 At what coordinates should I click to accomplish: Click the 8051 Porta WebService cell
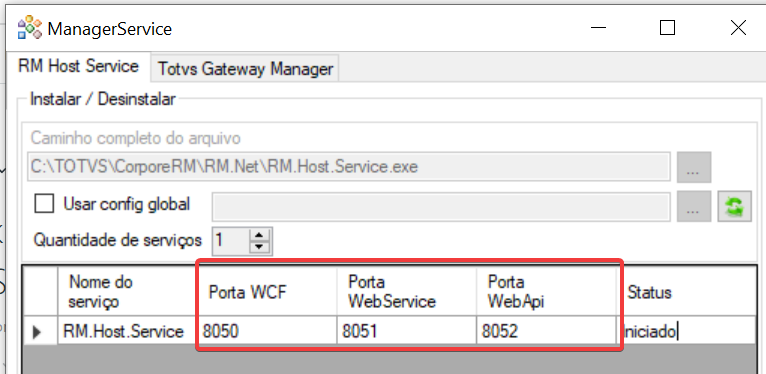(x=407, y=331)
